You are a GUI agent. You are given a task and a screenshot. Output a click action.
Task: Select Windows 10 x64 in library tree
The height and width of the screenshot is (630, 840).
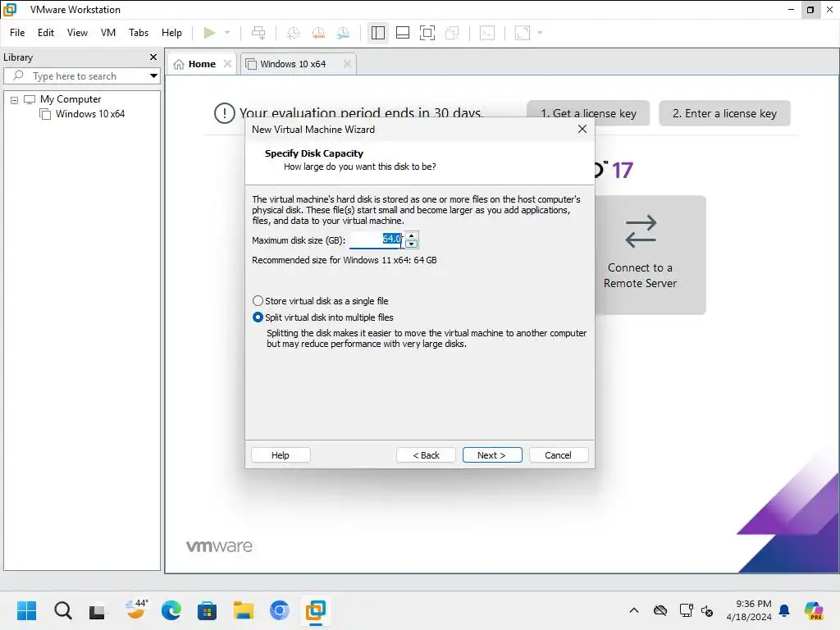tap(90, 113)
